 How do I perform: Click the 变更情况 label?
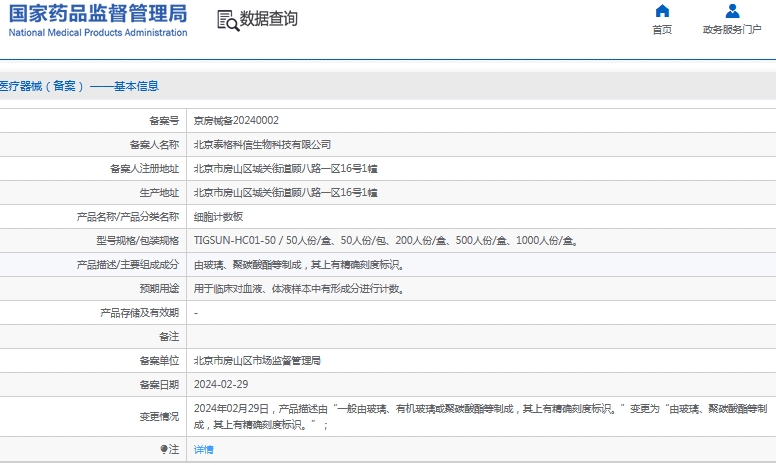tap(159, 417)
